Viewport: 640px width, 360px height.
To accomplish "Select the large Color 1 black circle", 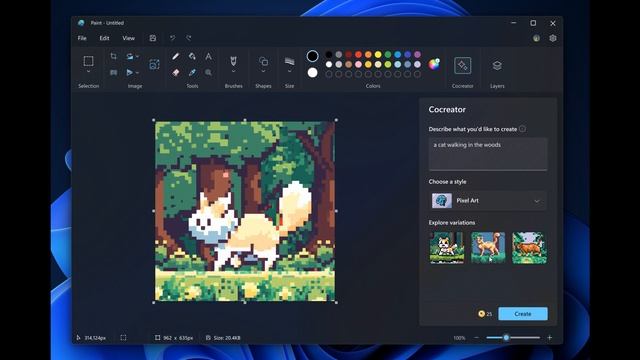I will (312, 56).
